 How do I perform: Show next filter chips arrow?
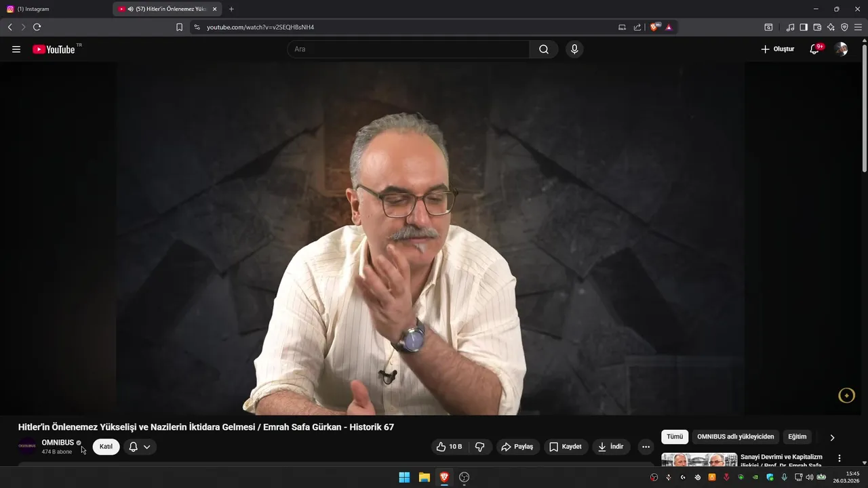point(832,437)
